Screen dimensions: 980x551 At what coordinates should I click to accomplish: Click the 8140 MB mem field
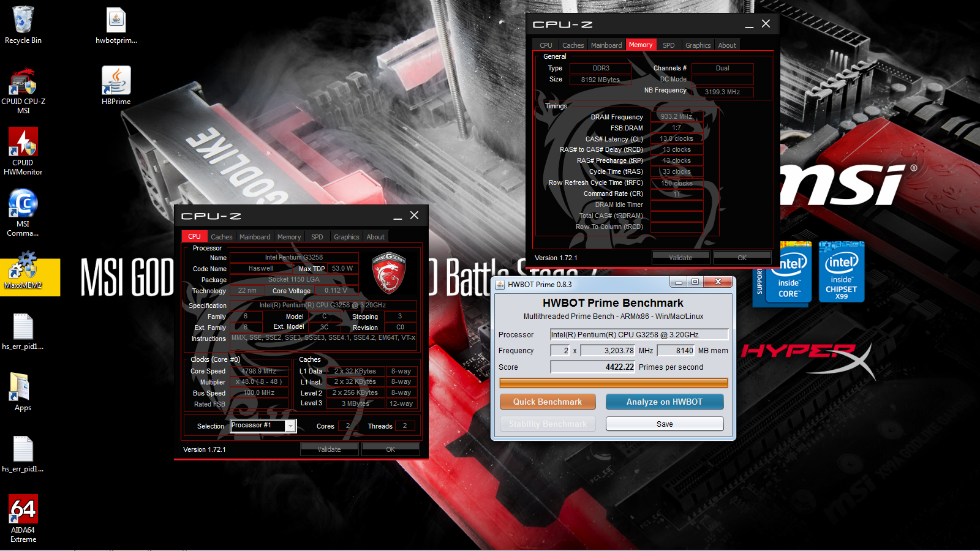676,351
